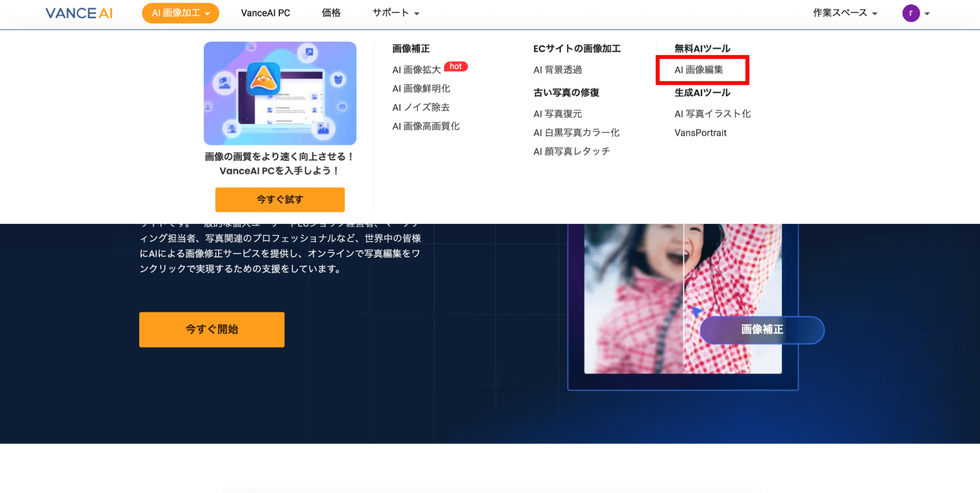The height and width of the screenshot is (493, 980).
Task: Choose AI 白黒写真カラー化 option
Action: pos(576,133)
